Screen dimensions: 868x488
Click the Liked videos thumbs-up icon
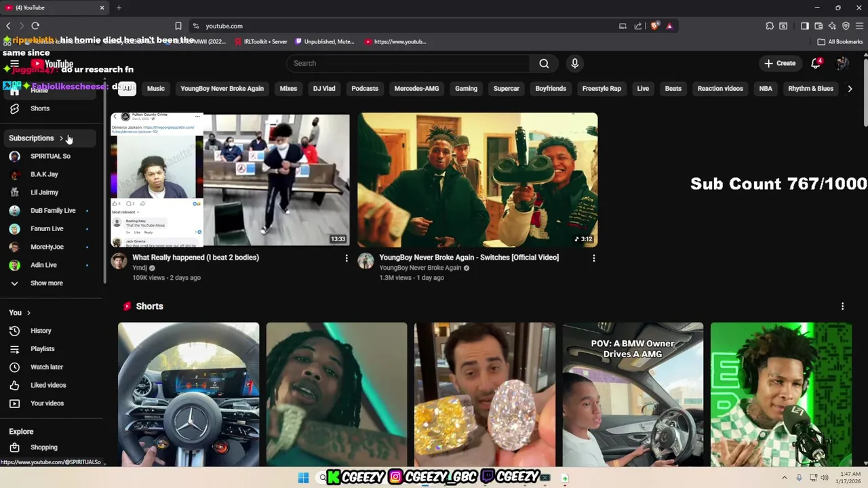14,385
